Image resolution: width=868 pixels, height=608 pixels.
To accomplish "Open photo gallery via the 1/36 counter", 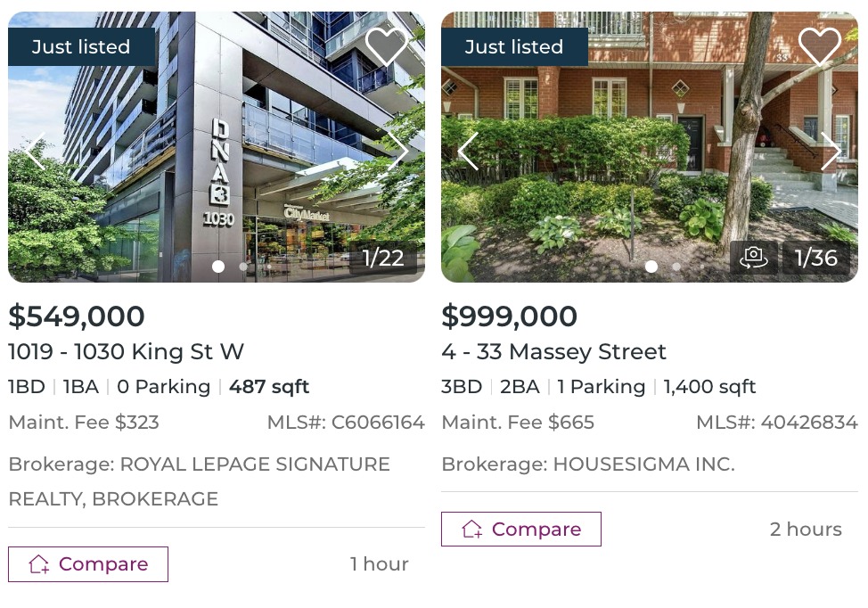I will tap(815, 258).
